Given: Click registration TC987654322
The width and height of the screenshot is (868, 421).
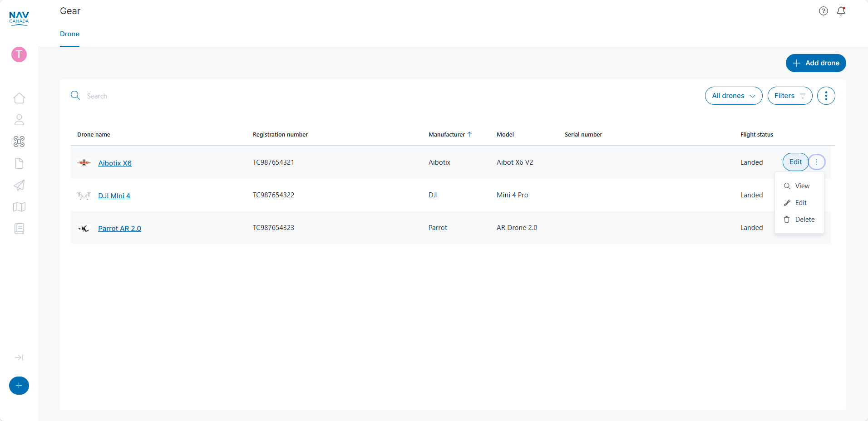Looking at the screenshot, I should [x=273, y=195].
